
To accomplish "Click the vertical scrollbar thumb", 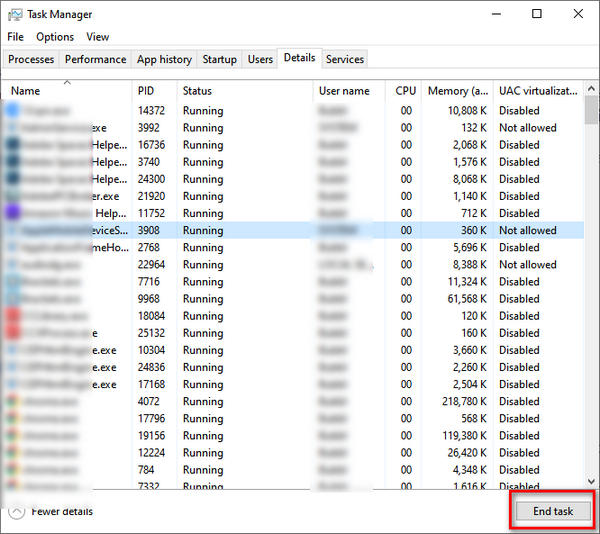I will coord(591,110).
